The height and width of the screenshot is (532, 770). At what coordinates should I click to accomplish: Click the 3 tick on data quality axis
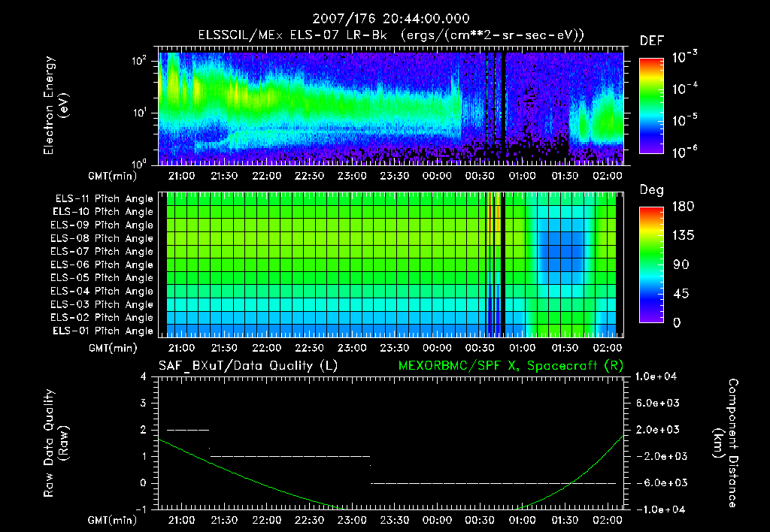144,403
